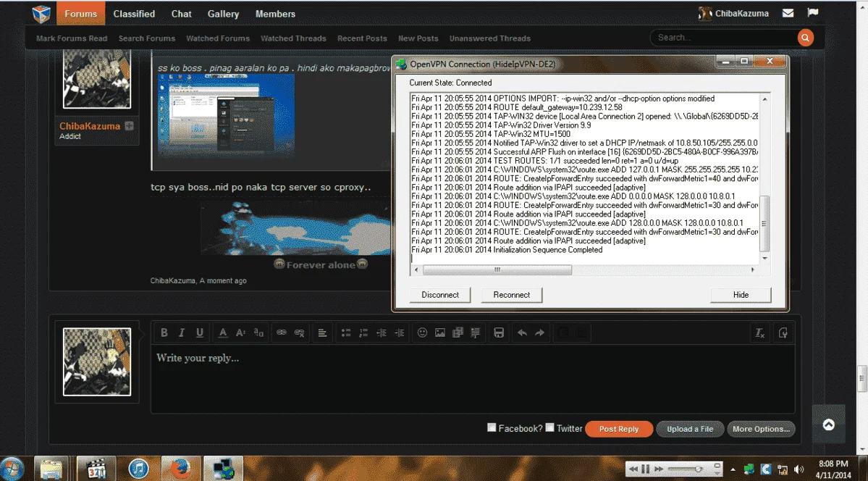Click Disconnect in OpenVPN window
This screenshot has height=481, width=868.
pyautogui.click(x=440, y=295)
